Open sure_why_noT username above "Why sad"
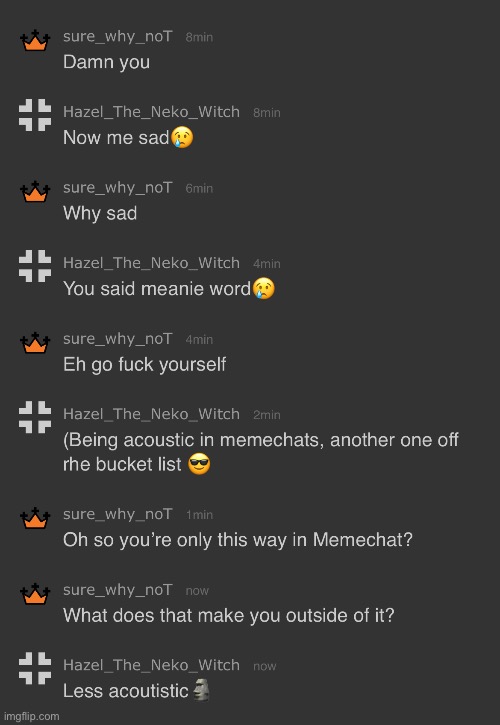Viewport: 500px width, 725px height. point(117,188)
